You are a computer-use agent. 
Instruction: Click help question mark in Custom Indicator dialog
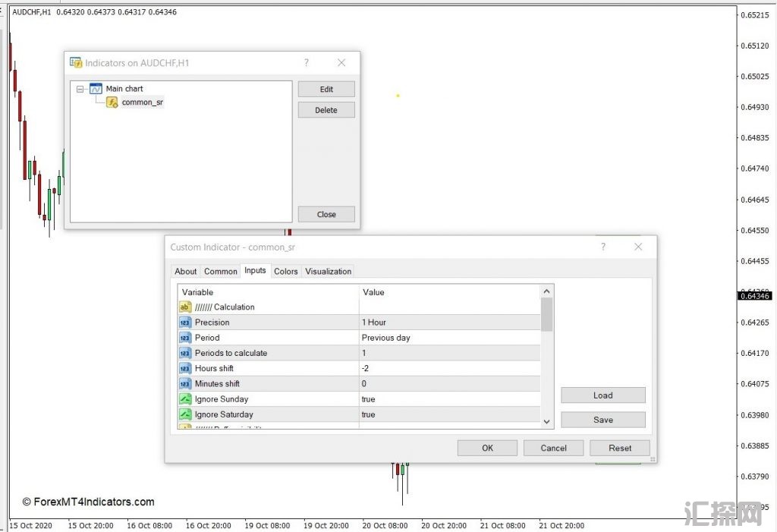pos(603,247)
